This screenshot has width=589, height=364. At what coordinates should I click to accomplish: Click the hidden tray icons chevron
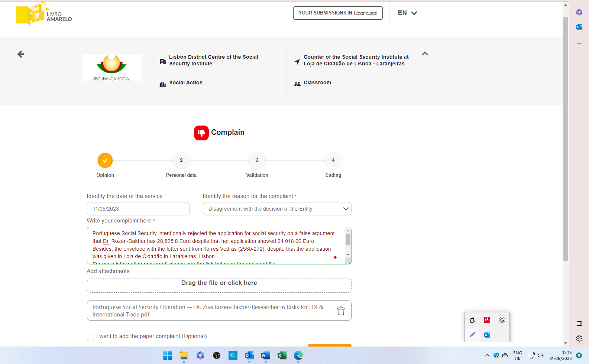click(x=487, y=355)
